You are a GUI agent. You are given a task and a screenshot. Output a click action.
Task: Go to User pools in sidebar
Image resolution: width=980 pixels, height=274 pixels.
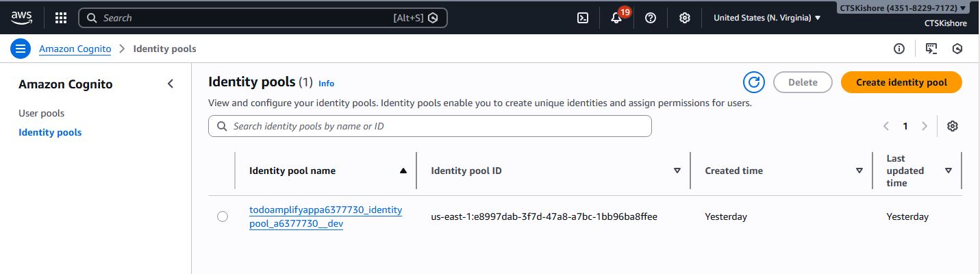pyautogui.click(x=41, y=113)
